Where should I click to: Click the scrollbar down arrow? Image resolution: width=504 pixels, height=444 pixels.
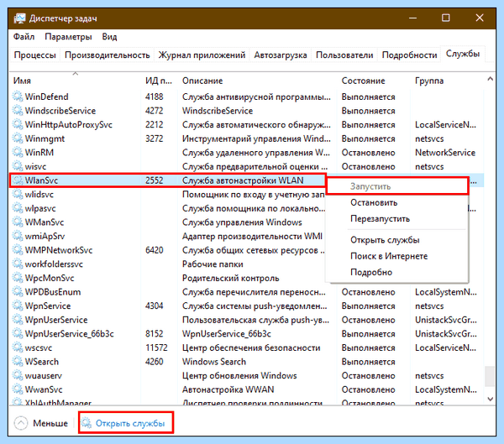point(490,399)
